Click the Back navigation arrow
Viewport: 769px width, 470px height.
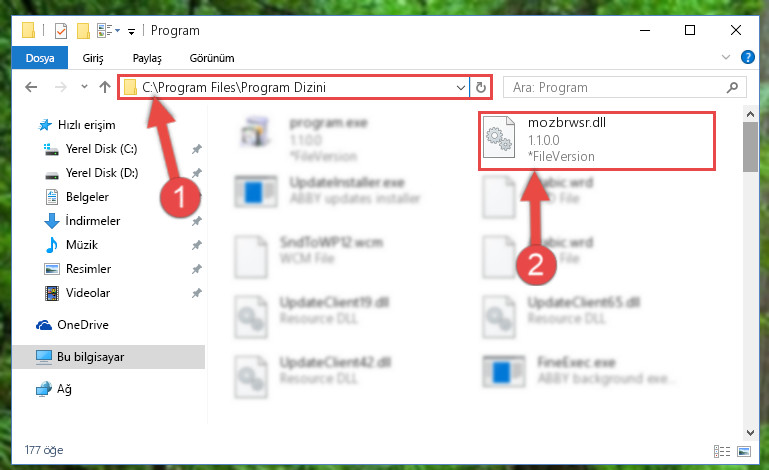31,87
